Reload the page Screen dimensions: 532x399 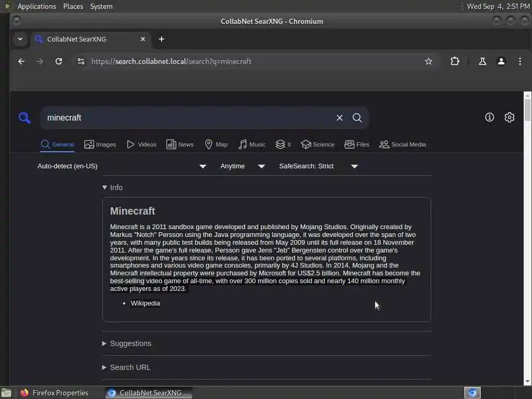pyautogui.click(x=59, y=61)
